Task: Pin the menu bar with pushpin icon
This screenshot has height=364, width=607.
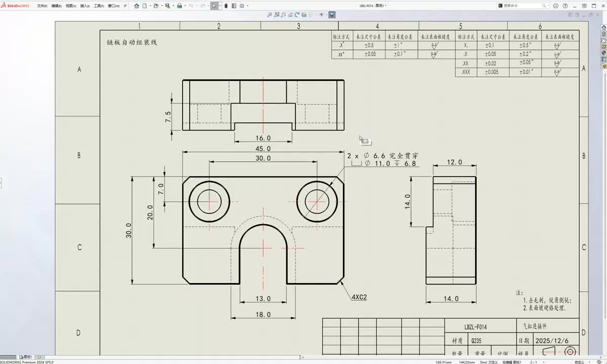Action: tap(125, 6)
